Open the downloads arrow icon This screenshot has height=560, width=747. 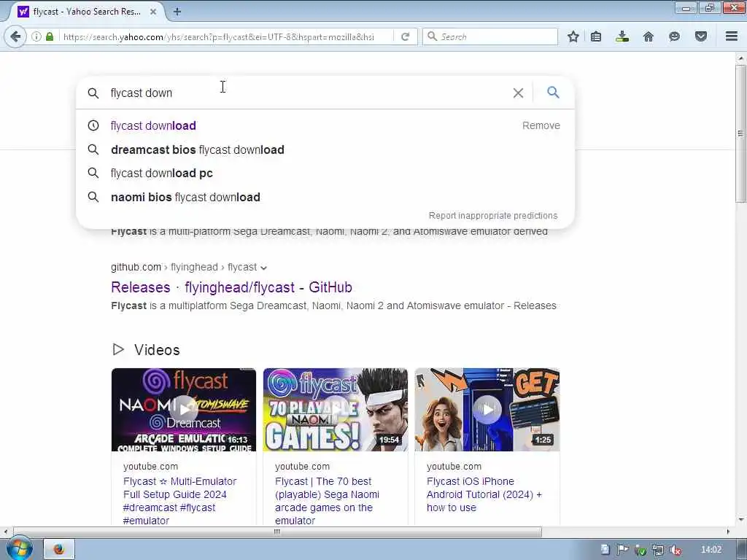tap(622, 36)
